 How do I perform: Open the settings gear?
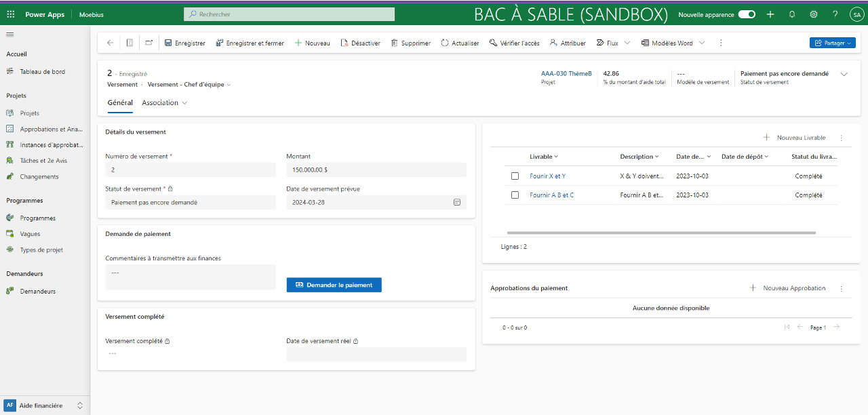point(814,14)
